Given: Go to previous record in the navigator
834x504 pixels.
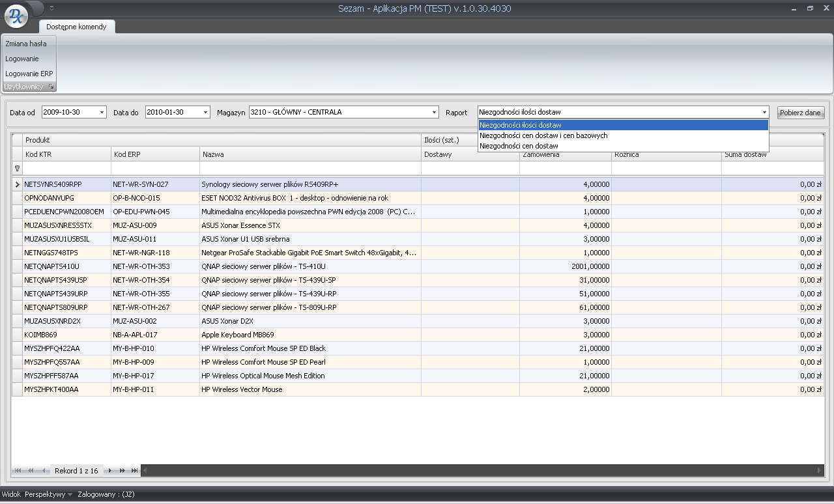Looking at the screenshot, I should 44,470.
